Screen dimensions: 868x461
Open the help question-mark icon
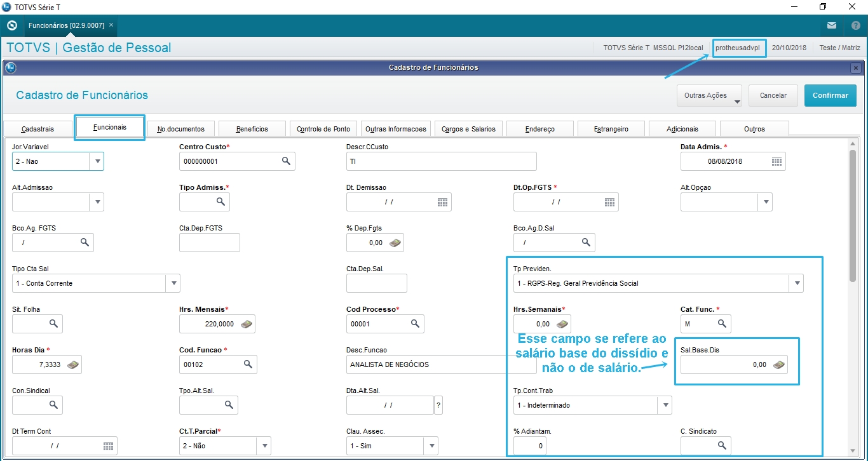click(855, 26)
